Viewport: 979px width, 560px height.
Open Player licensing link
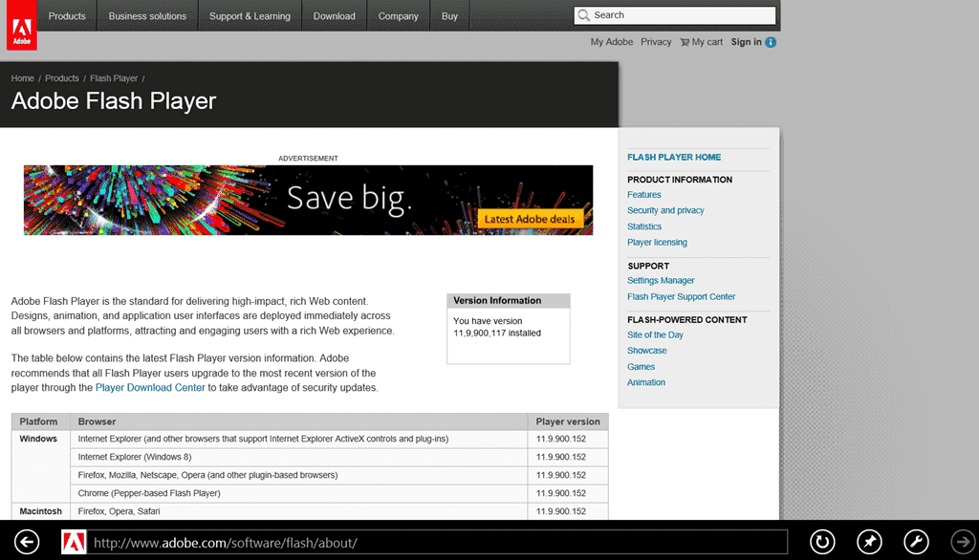[x=657, y=242]
